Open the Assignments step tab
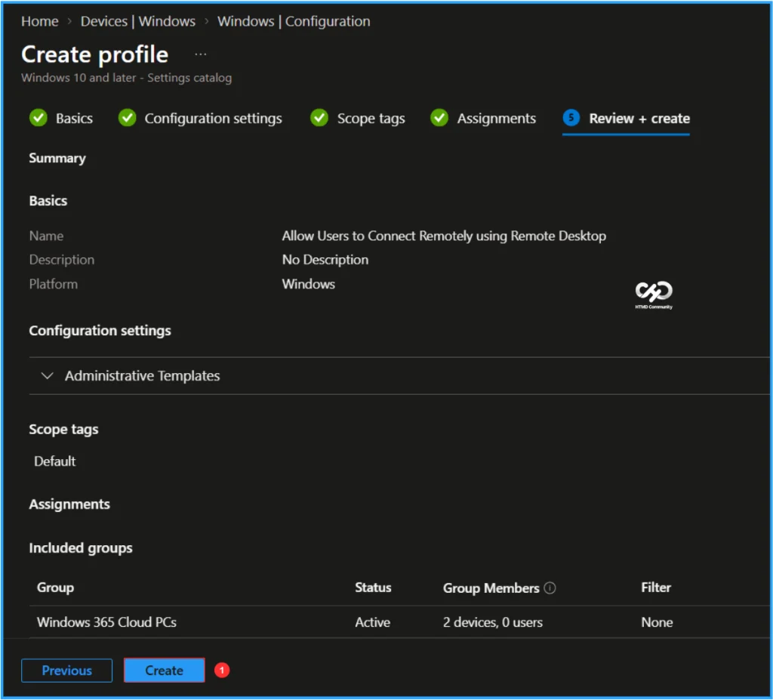 [x=482, y=119]
